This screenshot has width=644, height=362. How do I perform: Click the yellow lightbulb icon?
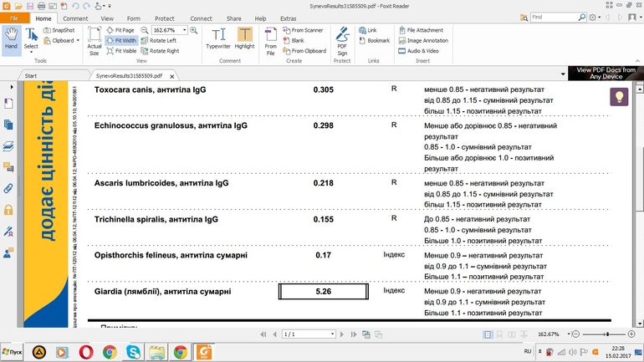click(618, 97)
